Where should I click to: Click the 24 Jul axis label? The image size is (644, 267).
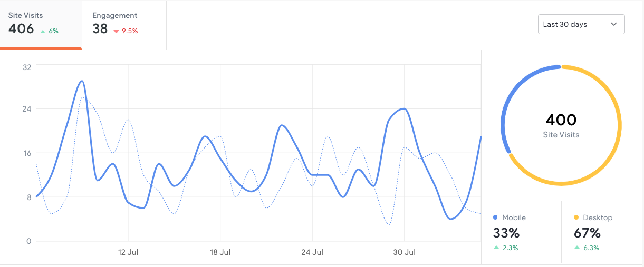(x=312, y=252)
